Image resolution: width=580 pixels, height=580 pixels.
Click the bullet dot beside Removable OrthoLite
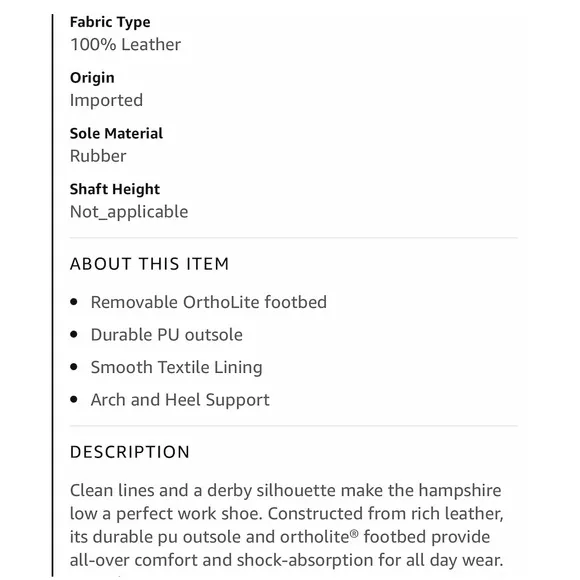pos(74,302)
